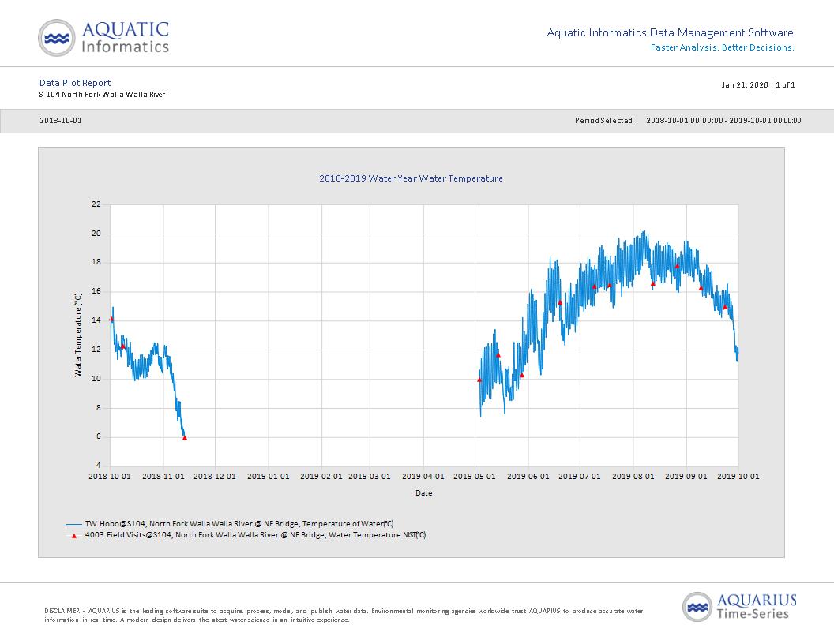This screenshot has height=644, width=834.
Task: Click legend text 'TW.Hobo@S104 ... Temperature of Water'
Action: coord(239,524)
